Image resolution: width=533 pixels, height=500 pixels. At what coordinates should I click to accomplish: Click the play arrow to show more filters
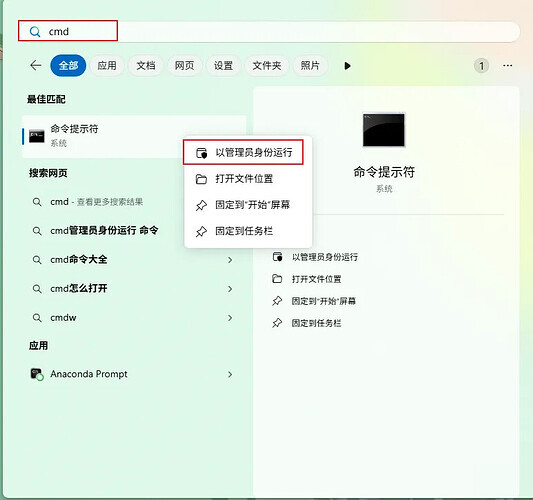pyautogui.click(x=347, y=66)
